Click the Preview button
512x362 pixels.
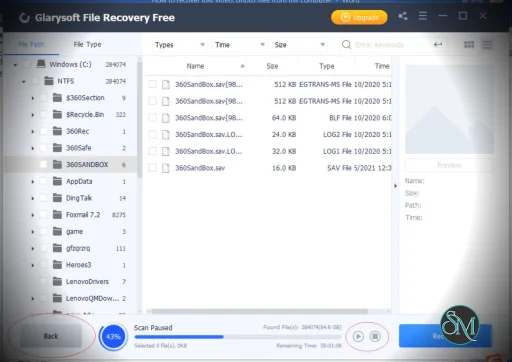(x=449, y=165)
